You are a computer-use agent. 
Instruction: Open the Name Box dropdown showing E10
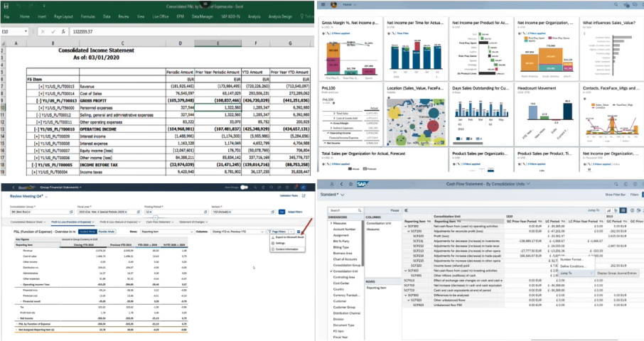26,31
